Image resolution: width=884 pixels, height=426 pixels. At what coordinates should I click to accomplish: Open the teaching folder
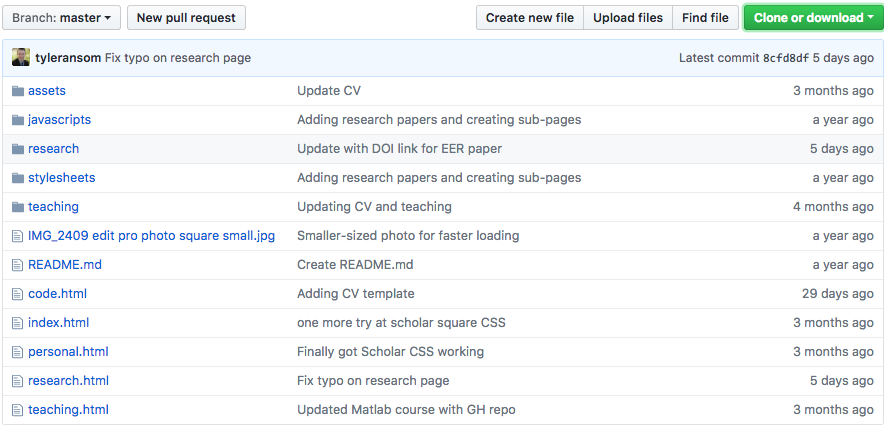tap(54, 207)
